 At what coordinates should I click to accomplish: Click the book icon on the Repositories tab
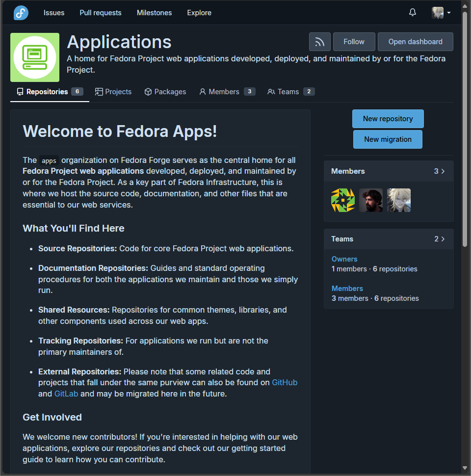point(20,91)
